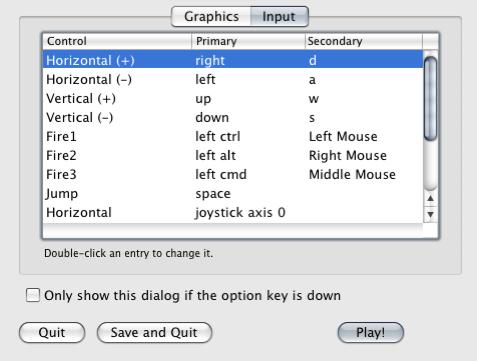
Task: Select the Horizontal (-) control row
Action: click(233, 80)
